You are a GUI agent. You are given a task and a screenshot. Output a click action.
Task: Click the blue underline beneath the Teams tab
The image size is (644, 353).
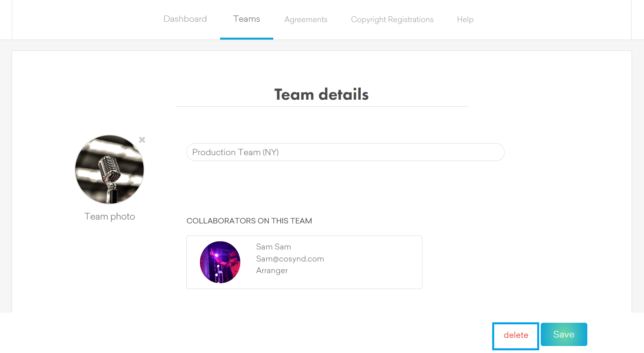[x=246, y=38]
